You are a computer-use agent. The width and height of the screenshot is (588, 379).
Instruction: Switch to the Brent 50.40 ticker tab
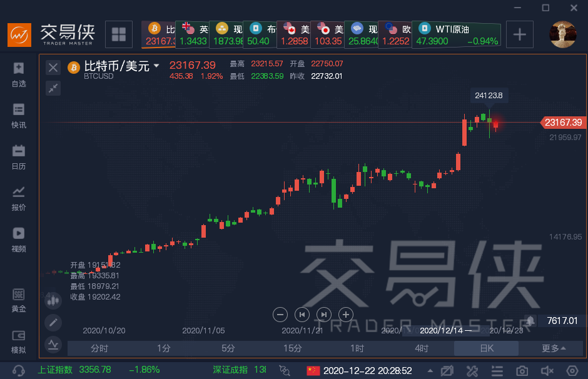260,35
